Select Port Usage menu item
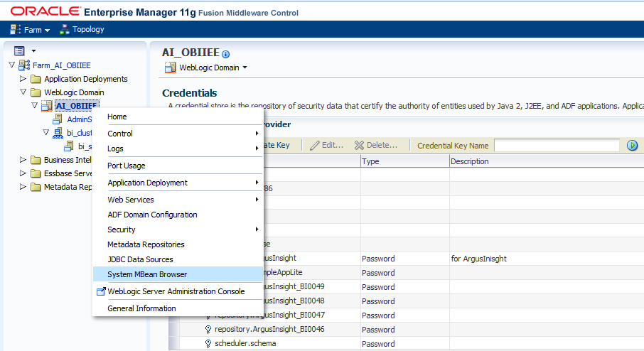 [x=178, y=166]
